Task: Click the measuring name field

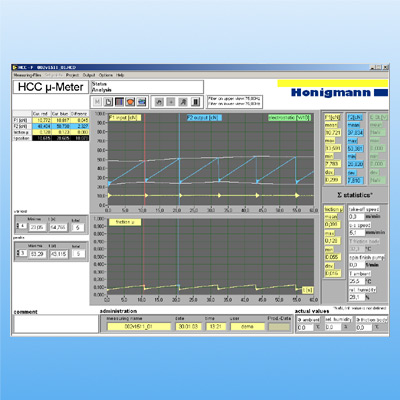Action: point(138,326)
